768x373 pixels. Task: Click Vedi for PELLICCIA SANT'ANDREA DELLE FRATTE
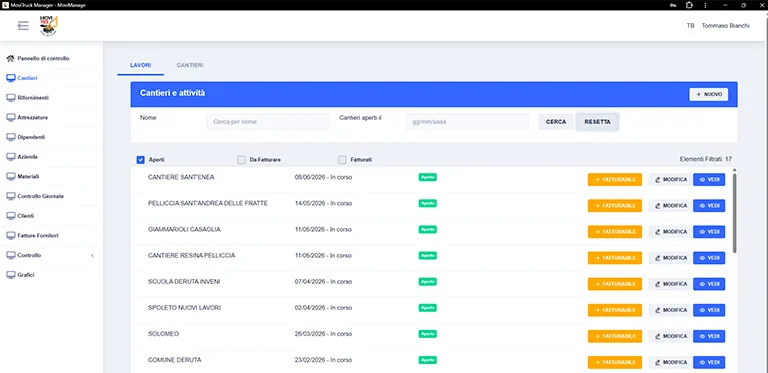(709, 206)
